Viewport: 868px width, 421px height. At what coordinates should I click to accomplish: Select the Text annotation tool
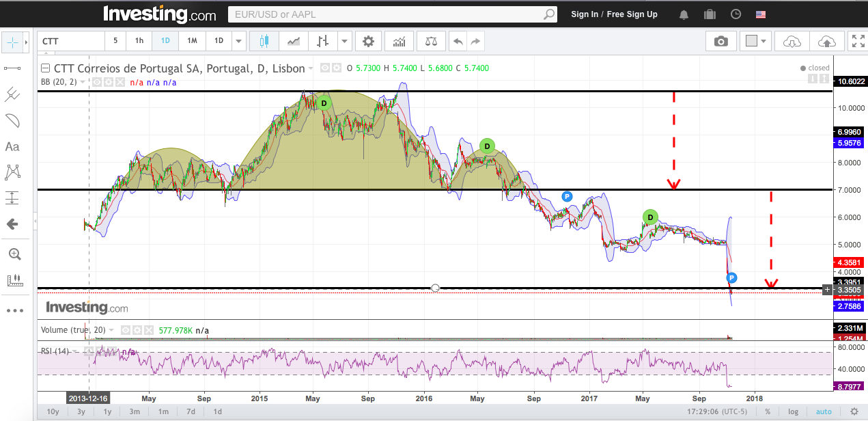tap(12, 146)
